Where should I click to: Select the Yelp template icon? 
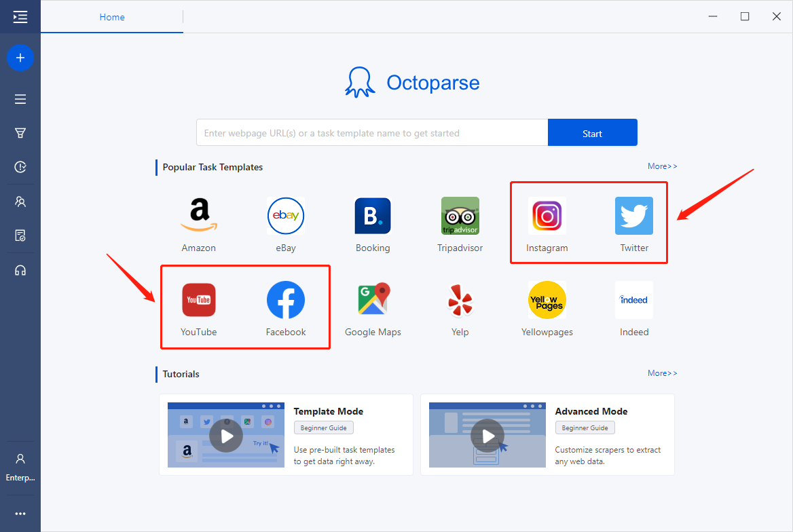460,300
